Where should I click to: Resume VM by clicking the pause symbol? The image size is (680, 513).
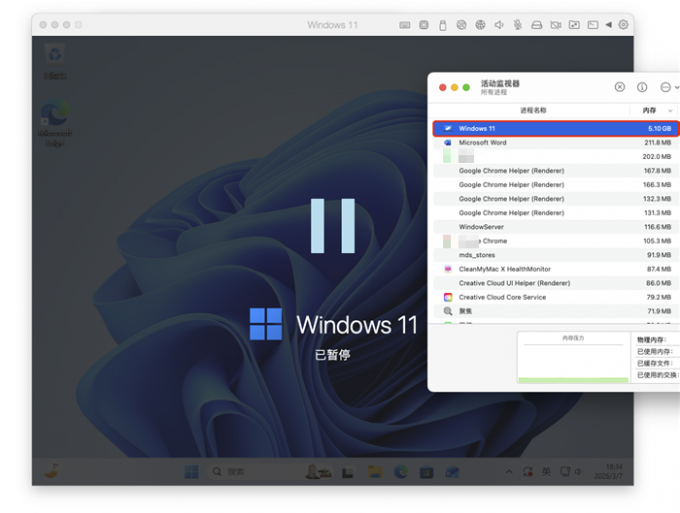tap(332, 225)
